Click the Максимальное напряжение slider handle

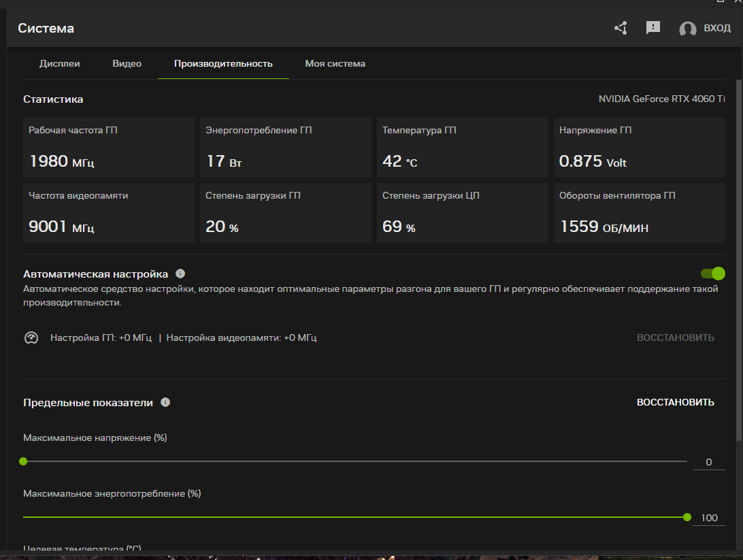pos(23,461)
